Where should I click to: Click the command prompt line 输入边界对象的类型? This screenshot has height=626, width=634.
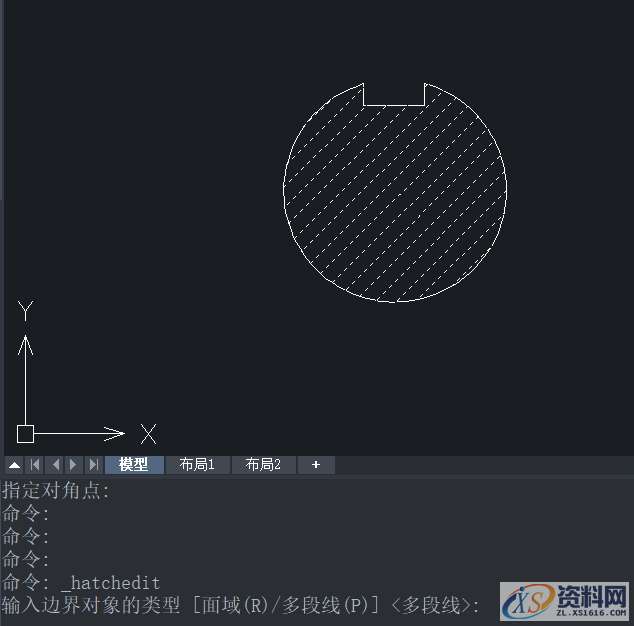241,606
